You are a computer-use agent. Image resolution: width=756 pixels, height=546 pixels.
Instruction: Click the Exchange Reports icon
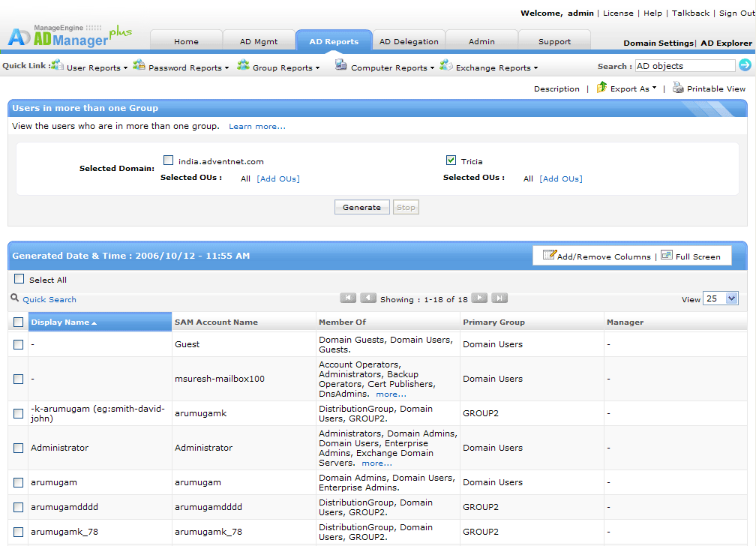click(x=446, y=64)
